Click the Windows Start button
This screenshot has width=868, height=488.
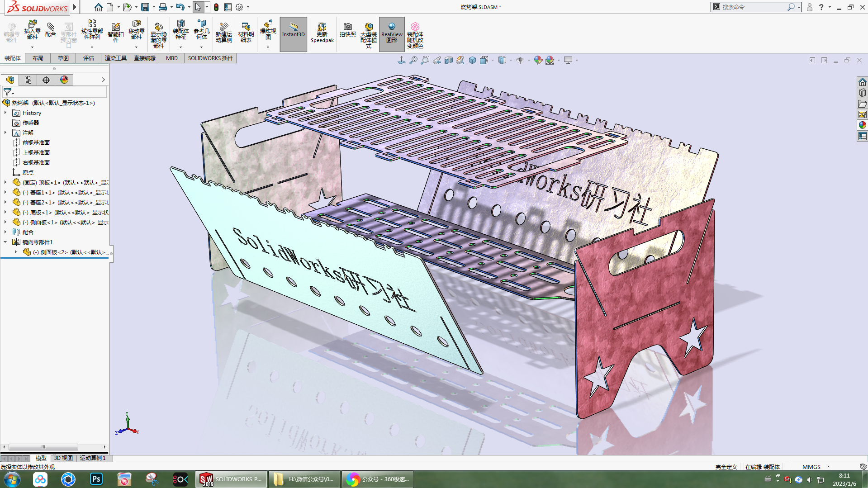(x=12, y=479)
